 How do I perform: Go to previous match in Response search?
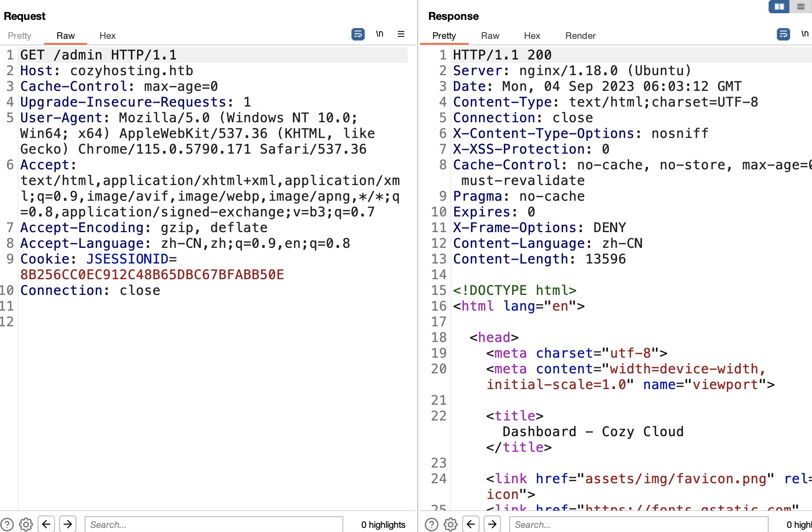pyautogui.click(x=471, y=524)
